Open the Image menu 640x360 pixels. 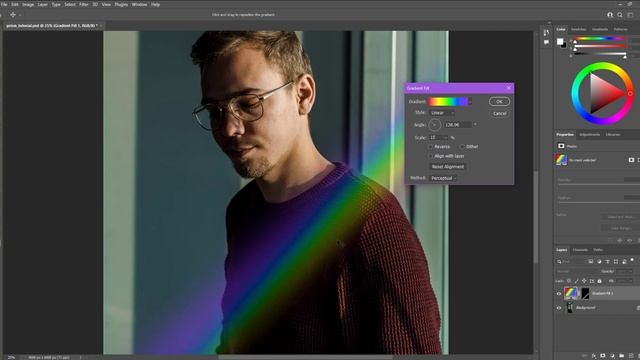coord(28,4)
